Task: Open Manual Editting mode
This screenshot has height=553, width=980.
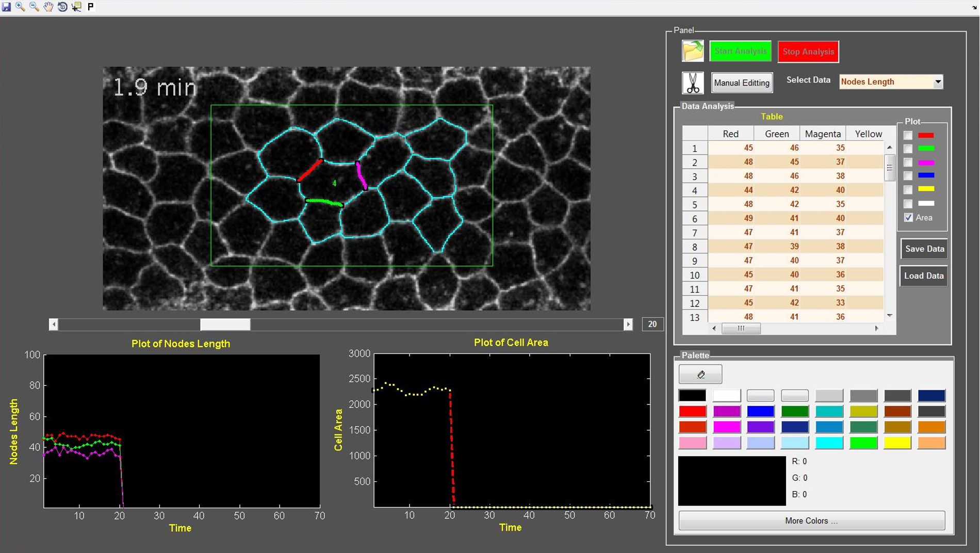Action: click(x=742, y=83)
